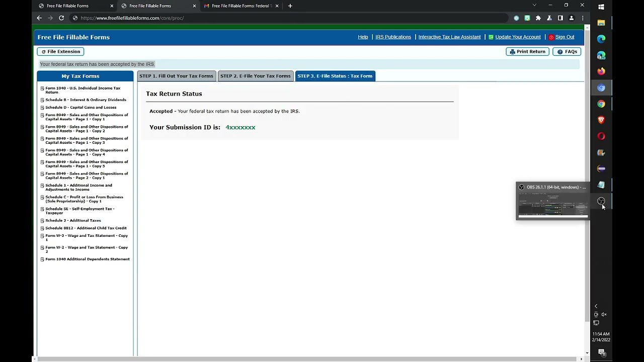Click the File Extension button
644x362 pixels.
(x=60, y=51)
